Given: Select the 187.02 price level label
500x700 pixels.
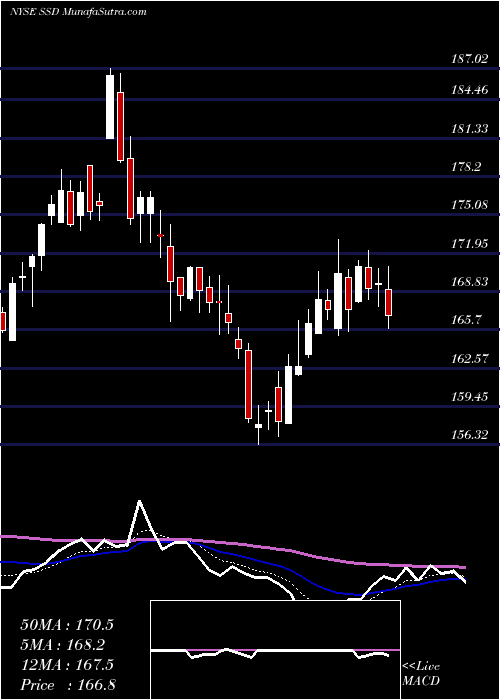Looking at the screenshot, I should [x=469, y=58].
